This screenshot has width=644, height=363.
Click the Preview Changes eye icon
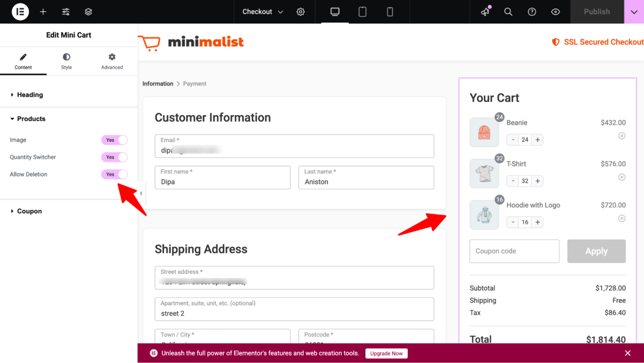click(x=555, y=12)
